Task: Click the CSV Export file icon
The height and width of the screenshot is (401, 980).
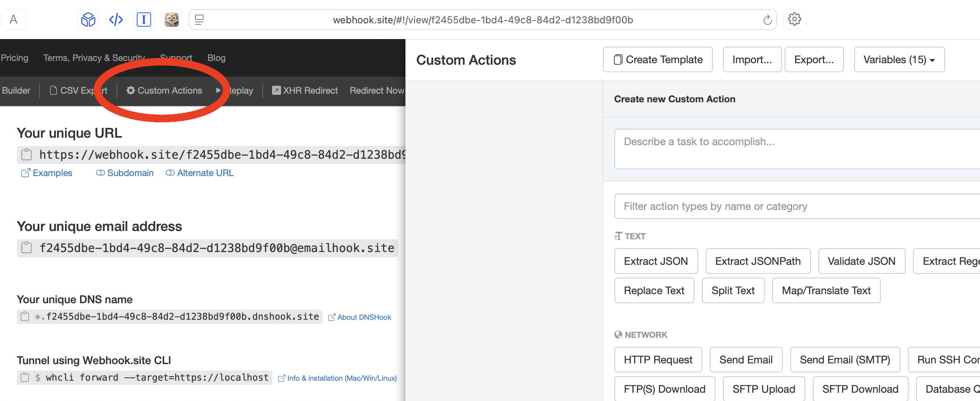Action: click(54, 90)
